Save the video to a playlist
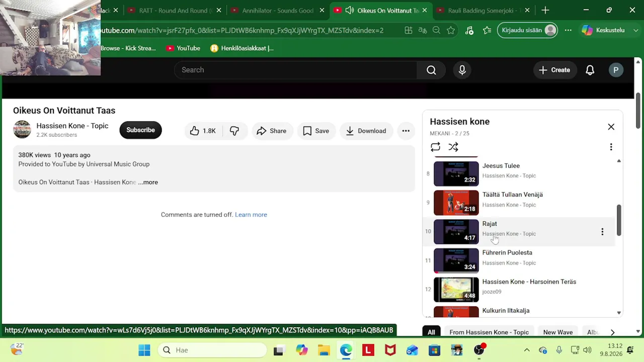This screenshot has height=362, width=644. [316, 131]
